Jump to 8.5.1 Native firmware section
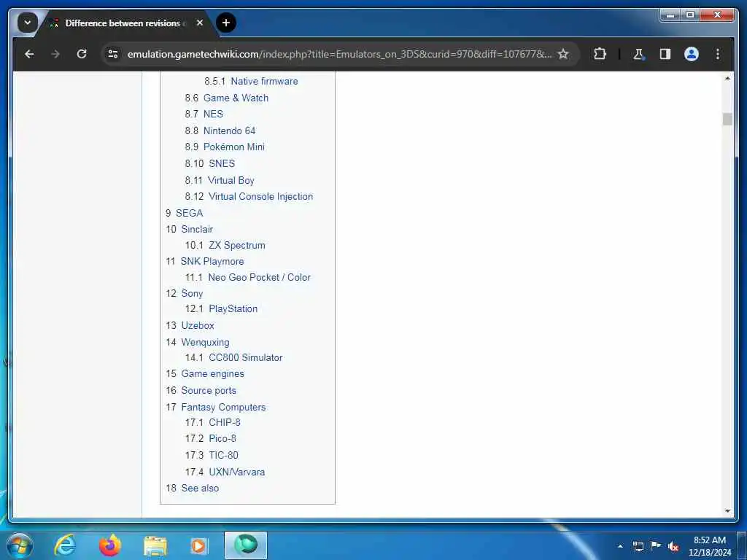Viewport: 747px width, 560px height. [251, 82]
